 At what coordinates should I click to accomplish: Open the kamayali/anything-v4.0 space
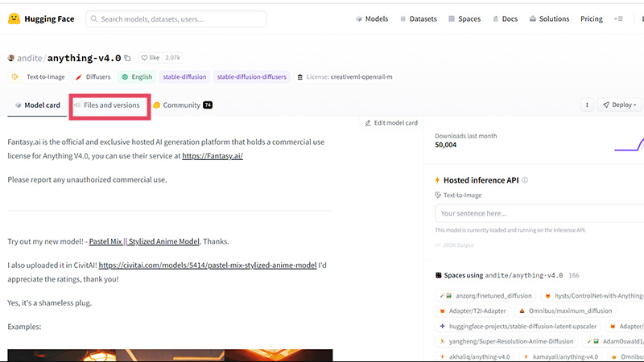[x=561, y=356]
